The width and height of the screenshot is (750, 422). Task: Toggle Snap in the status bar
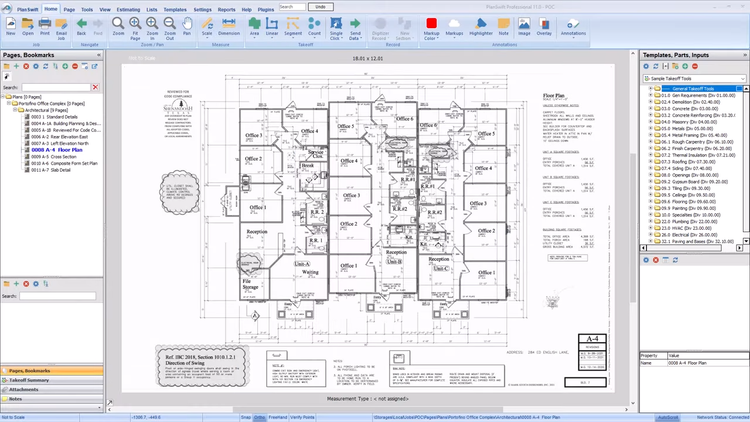(x=246, y=416)
